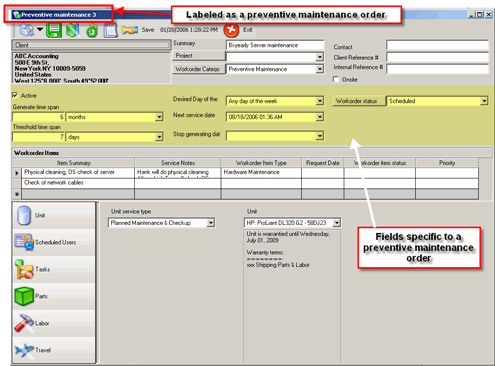
Task: Open the Tasks panel in the sidebar
Action: point(54,269)
